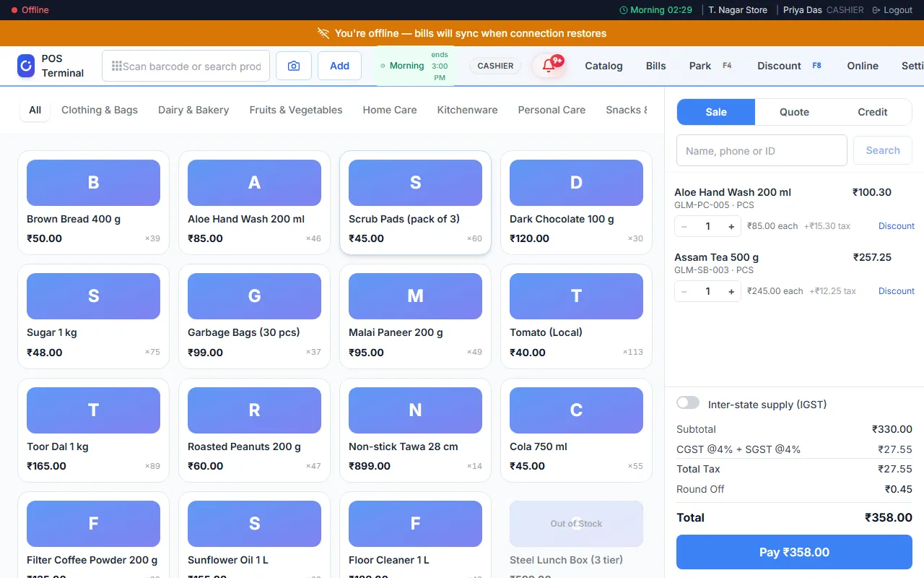The image size is (924, 578).
Task: Select the Kitchenware category tab
Action: [x=467, y=110]
